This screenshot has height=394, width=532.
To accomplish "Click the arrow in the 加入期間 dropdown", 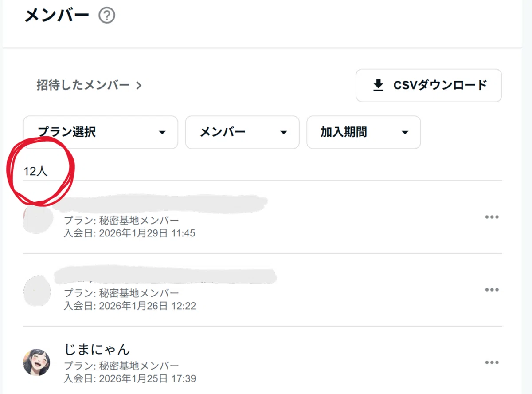I will point(405,133).
